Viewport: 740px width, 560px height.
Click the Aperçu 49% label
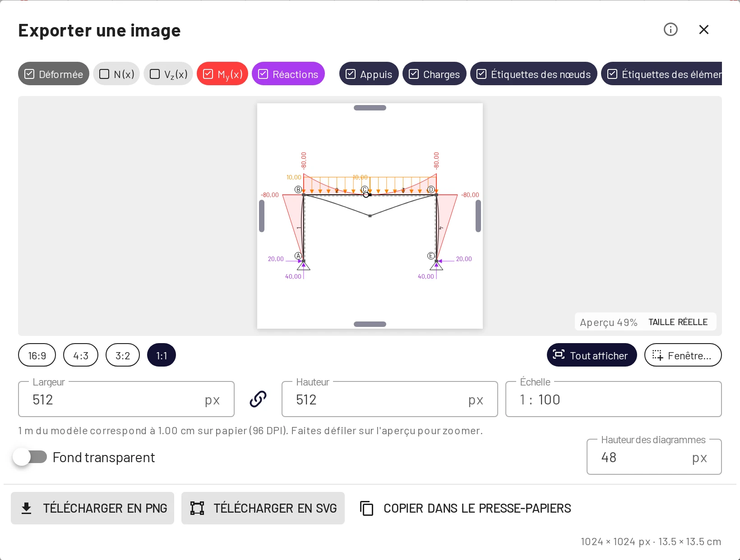609,322
